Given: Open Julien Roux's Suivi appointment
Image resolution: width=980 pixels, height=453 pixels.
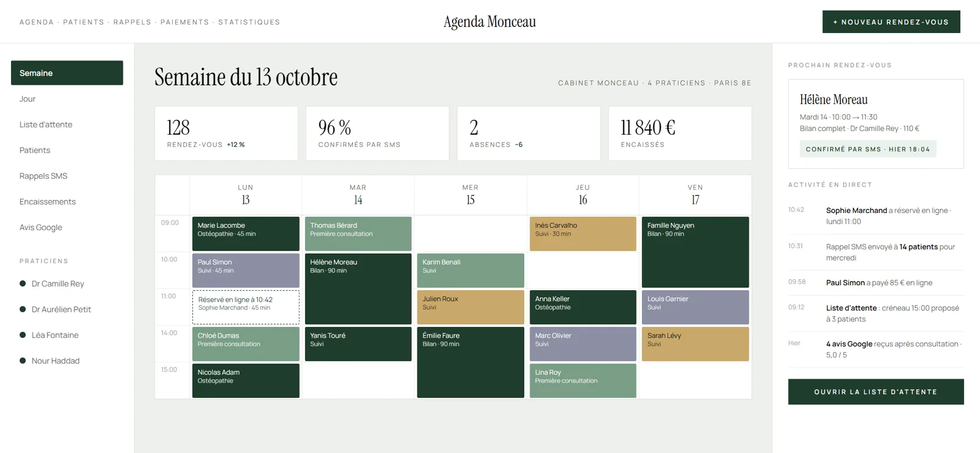Looking at the screenshot, I should tap(470, 307).
